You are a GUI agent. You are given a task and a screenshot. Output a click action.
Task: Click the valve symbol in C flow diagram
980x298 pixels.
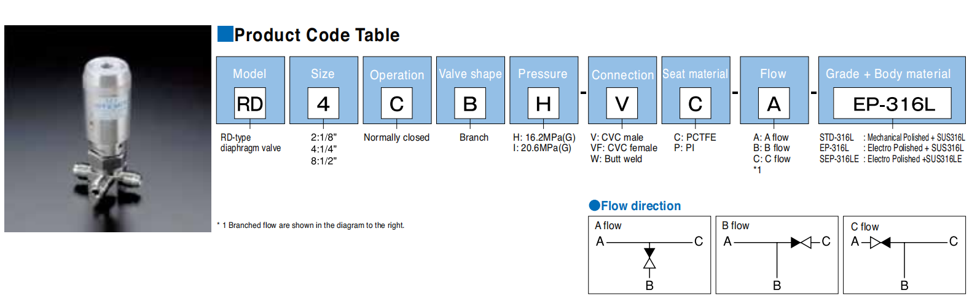(x=880, y=242)
